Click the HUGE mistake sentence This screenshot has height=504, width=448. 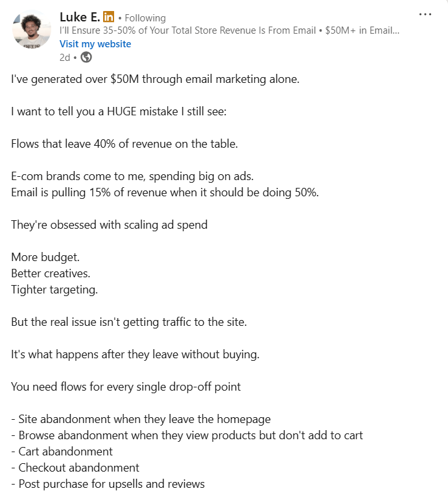point(119,111)
